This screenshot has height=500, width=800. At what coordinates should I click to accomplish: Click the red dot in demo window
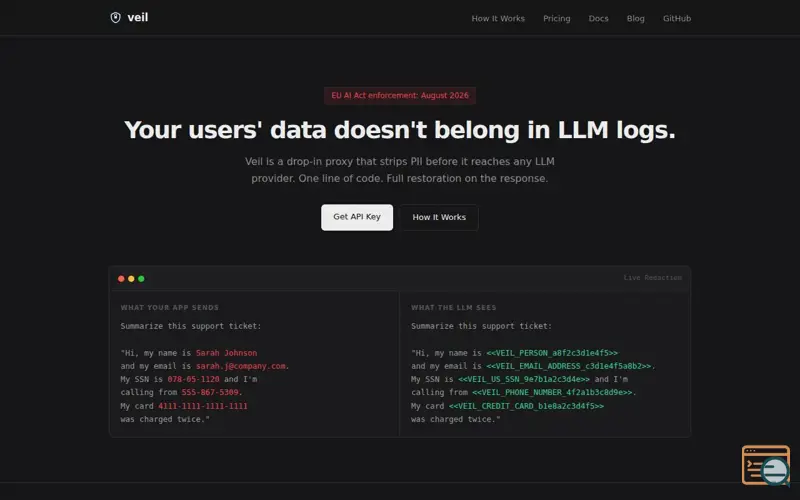click(x=121, y=279)
